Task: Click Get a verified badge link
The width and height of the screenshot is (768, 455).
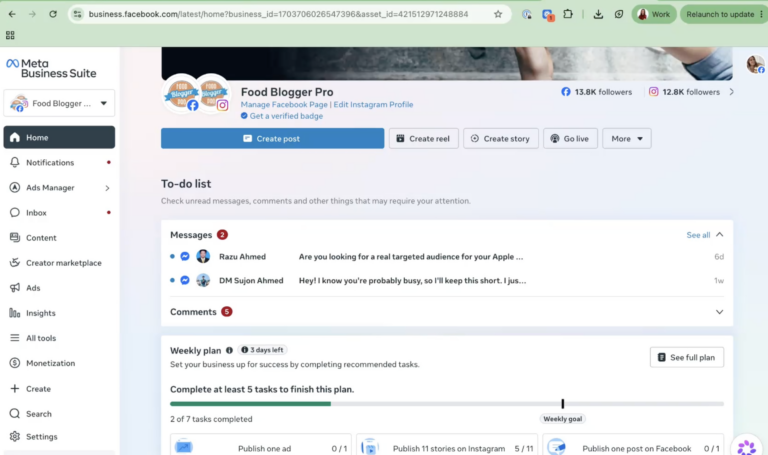Action: 282,116
